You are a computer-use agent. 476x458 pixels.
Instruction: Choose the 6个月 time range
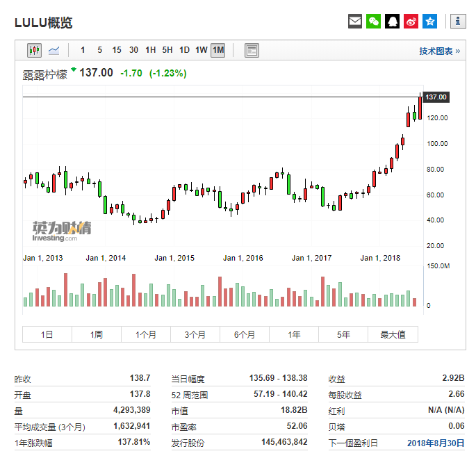coord(245,334)
